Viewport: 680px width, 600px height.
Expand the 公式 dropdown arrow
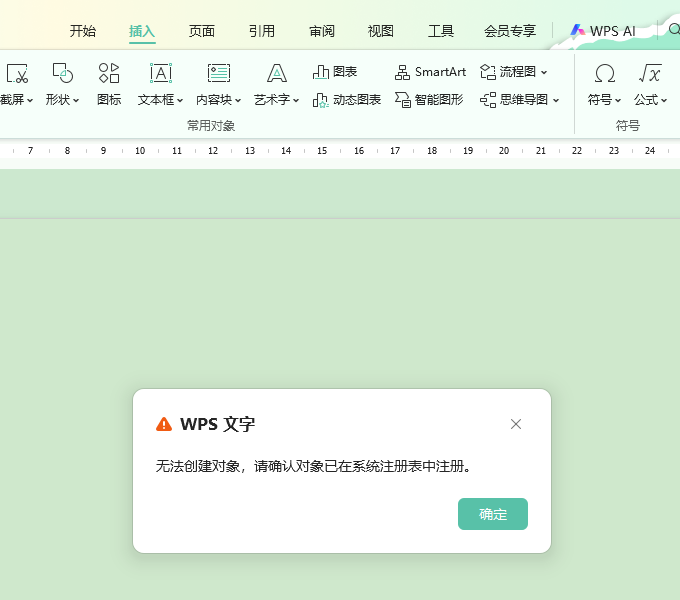pyautogui.click(x=664, y=101)
